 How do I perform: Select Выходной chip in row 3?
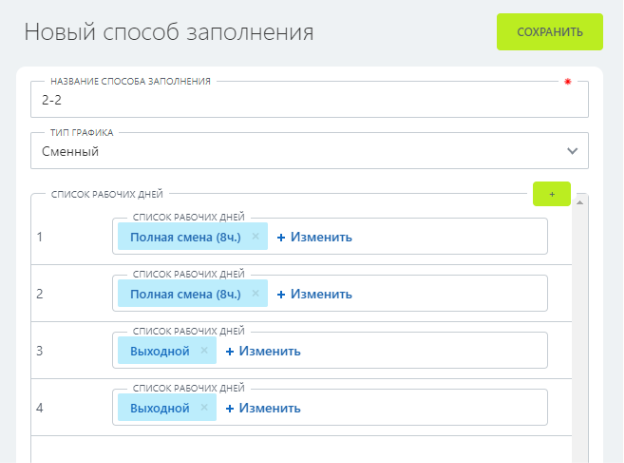[159, 351]
